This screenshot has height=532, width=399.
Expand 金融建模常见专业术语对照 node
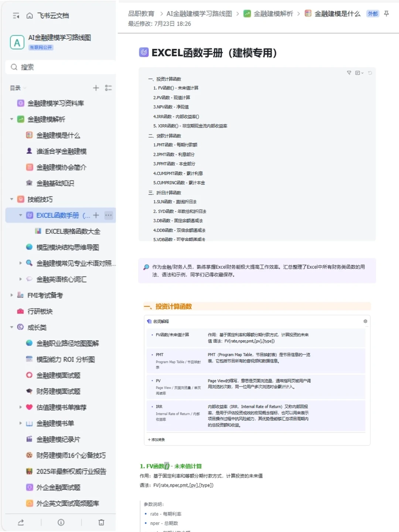21,263
